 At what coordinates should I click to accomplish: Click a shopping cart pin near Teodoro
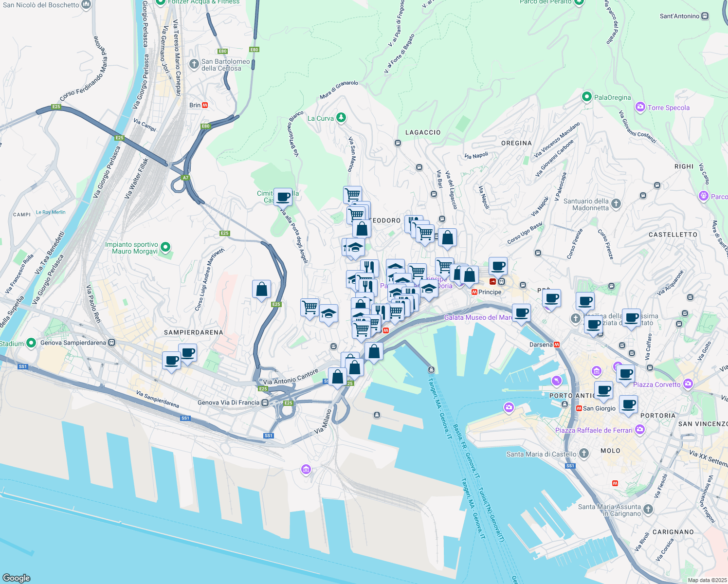pyautogui.click(x=352, y=195)
